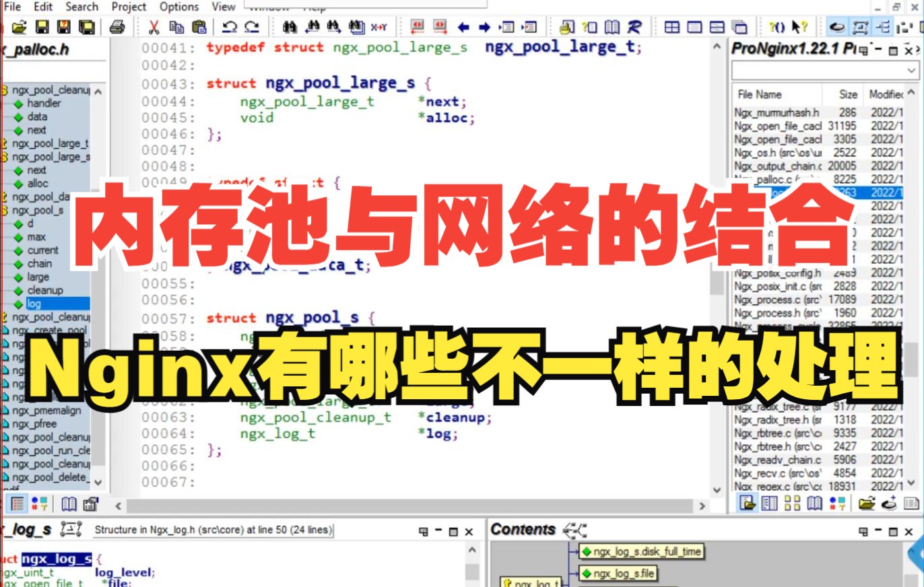The image size is (924, 587).
Task: Open the Search (binoculars) tool
Action: (291, 27)
